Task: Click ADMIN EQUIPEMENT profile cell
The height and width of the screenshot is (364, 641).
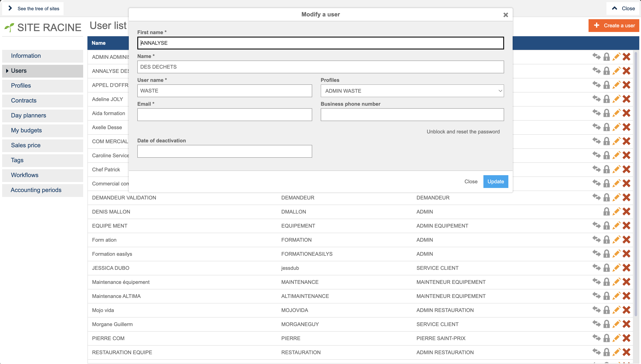Action: pos(442,226)
